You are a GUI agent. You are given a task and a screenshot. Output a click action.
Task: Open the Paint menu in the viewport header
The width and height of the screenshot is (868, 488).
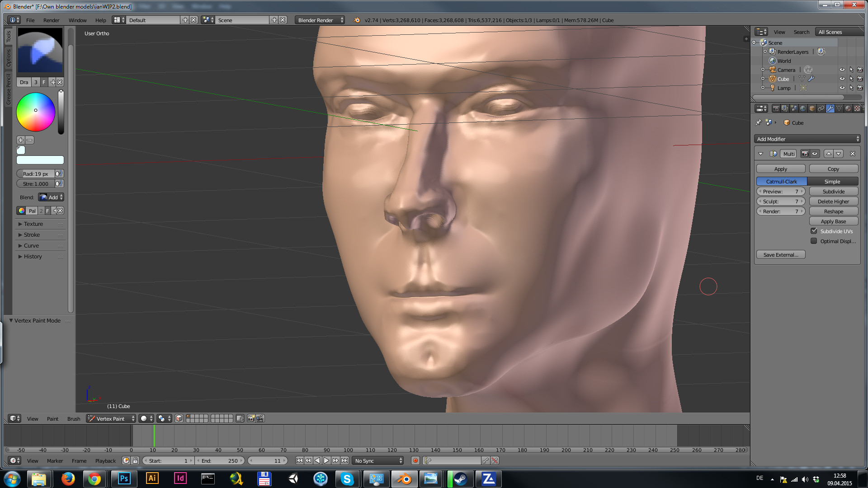click(52, 418)
